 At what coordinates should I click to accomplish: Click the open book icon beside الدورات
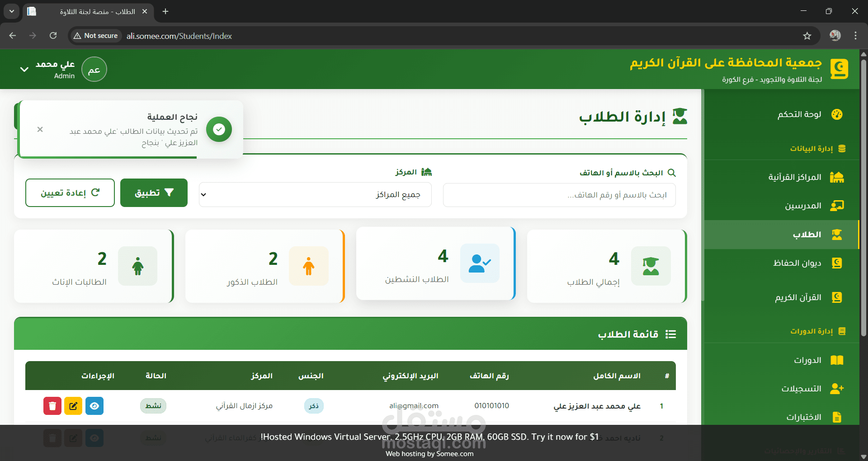(837, 360)
